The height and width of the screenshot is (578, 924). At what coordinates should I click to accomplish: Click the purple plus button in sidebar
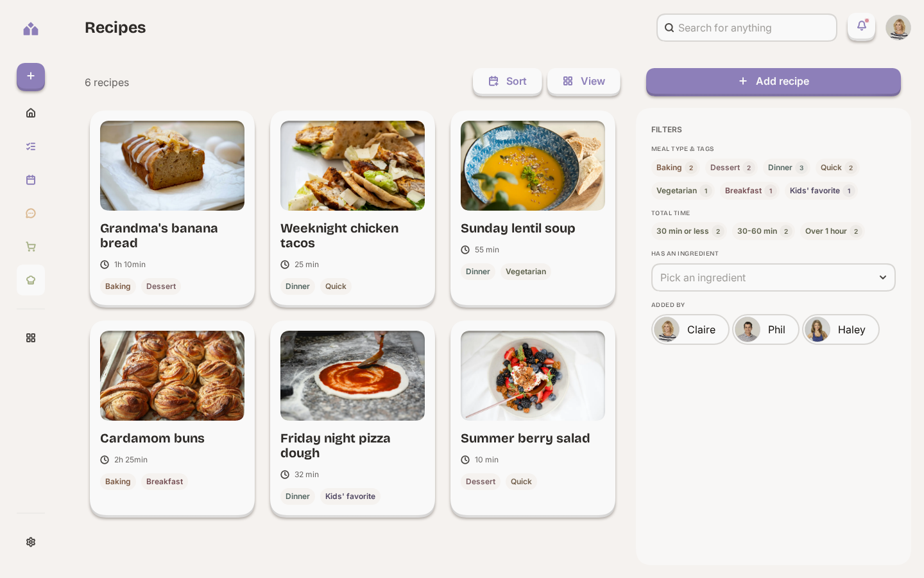(31, 76)
